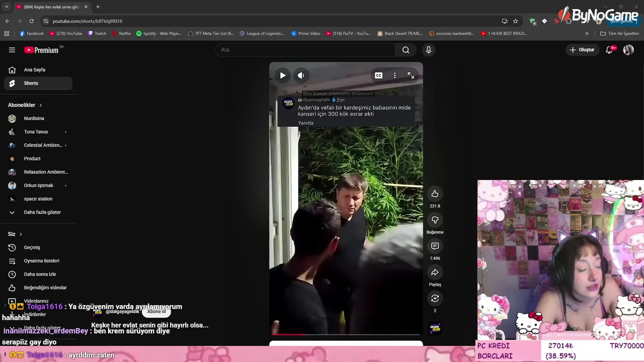Open the Tüm Yer İşaretleri folder
This screenshot has width=644, height=362.
click(x=619, y=34)
